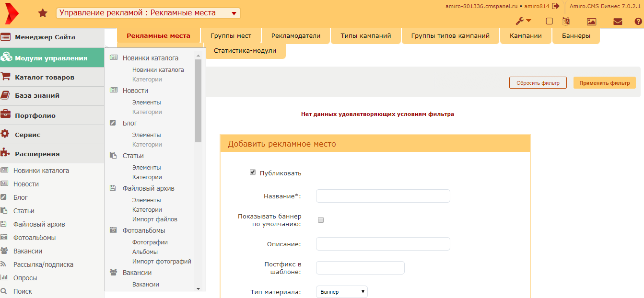Click the star favorites icon near the logo
644x298 pixels.
[43, 13]
